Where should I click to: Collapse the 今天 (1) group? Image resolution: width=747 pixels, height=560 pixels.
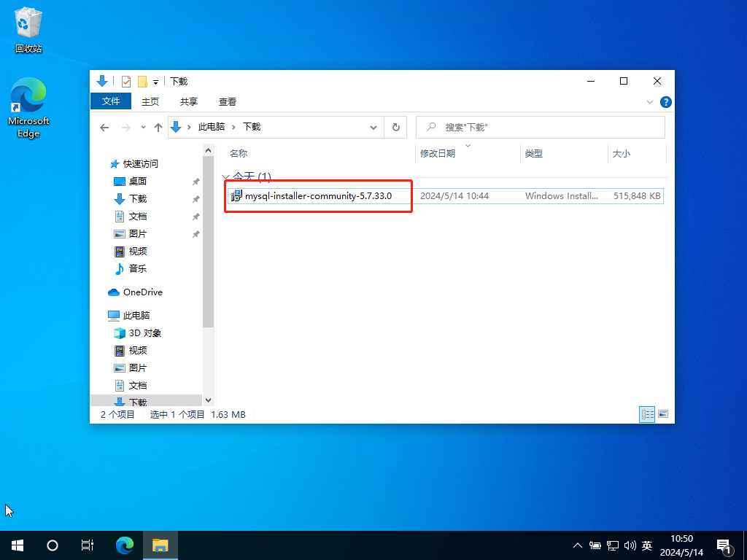pyautogui.click(x=226, y=177)
